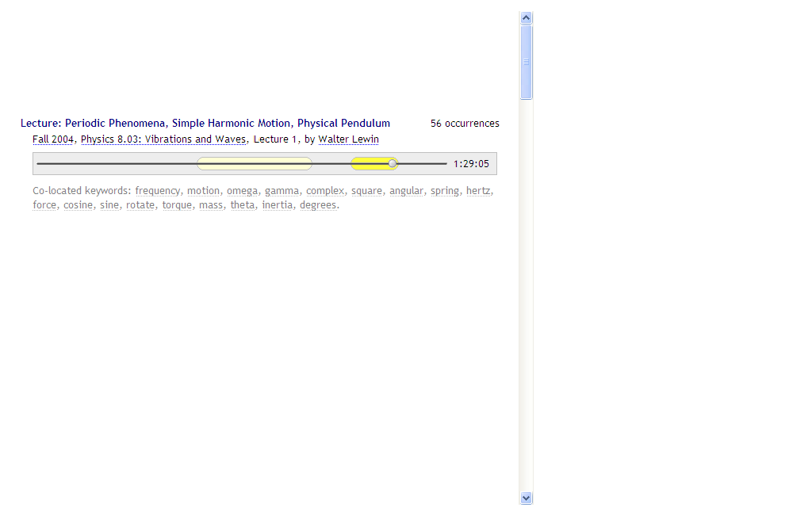812x515 pixels.
Task: Choose the 'torque' keyword
Action: 178,205
